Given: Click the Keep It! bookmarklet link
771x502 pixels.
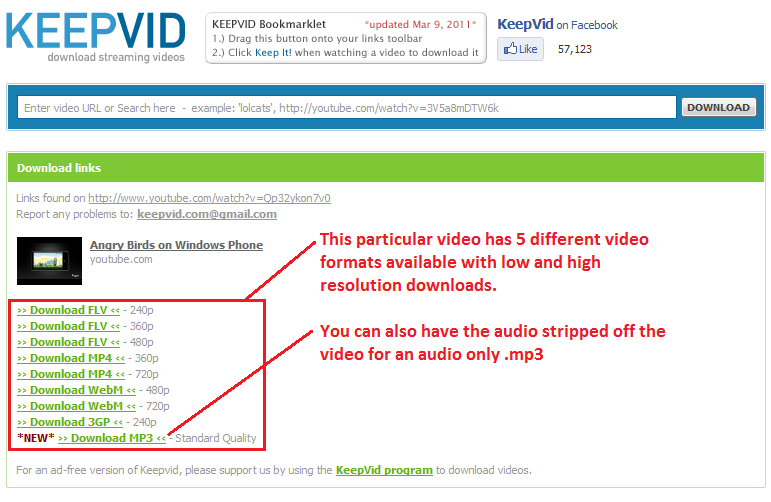Looking at the screenshot, I should [273, 53].
